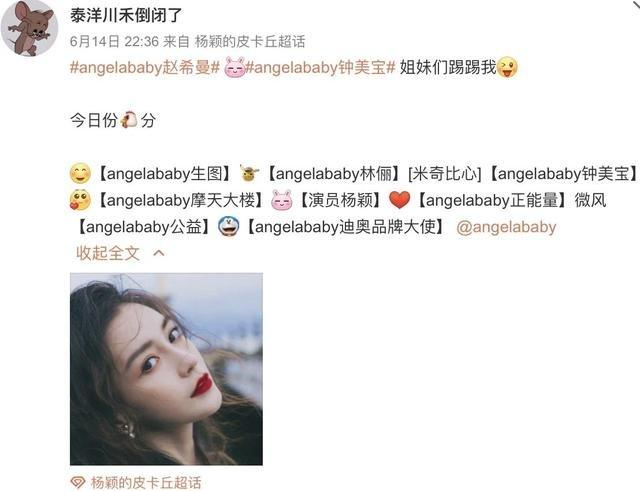
Task: Open 杨颖的皮卡丘超话 link below the photo
Action: [x=146, y=482]
